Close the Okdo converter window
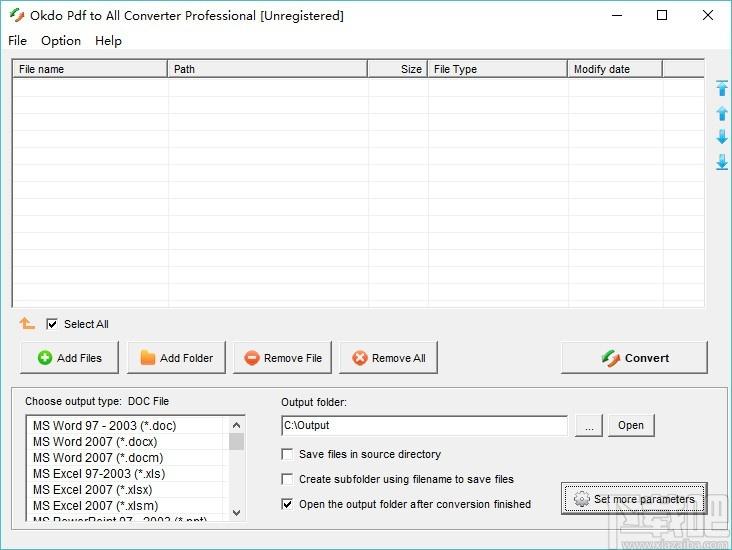The width and height of the screenshot is (732, 550). (x=707, y=15)
